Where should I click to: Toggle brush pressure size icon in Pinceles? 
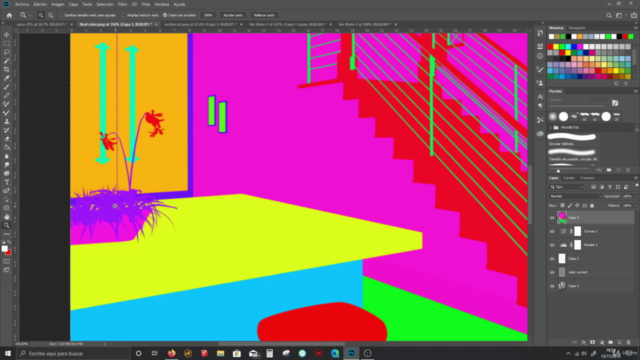[615, 103]
